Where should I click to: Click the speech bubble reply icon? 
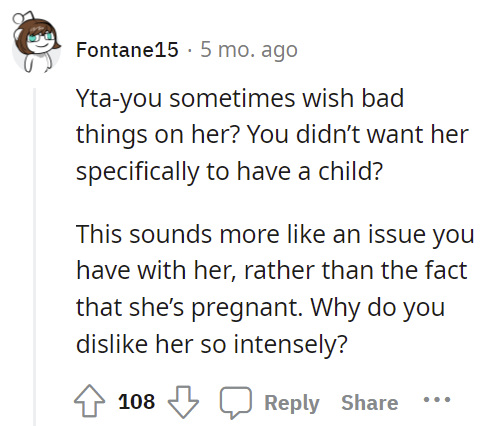click(235, 402)
